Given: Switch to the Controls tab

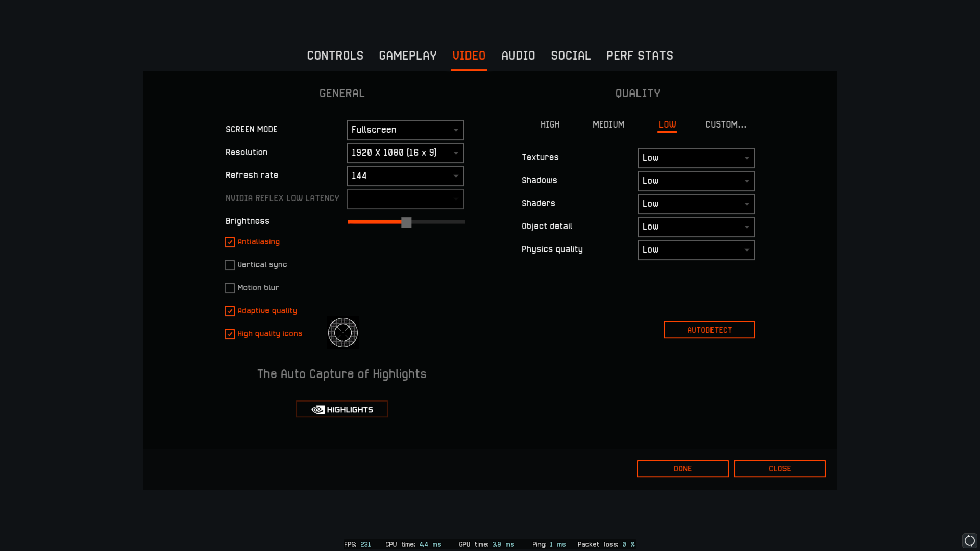Looking at the screenshot, I should (x=335, y=56).
